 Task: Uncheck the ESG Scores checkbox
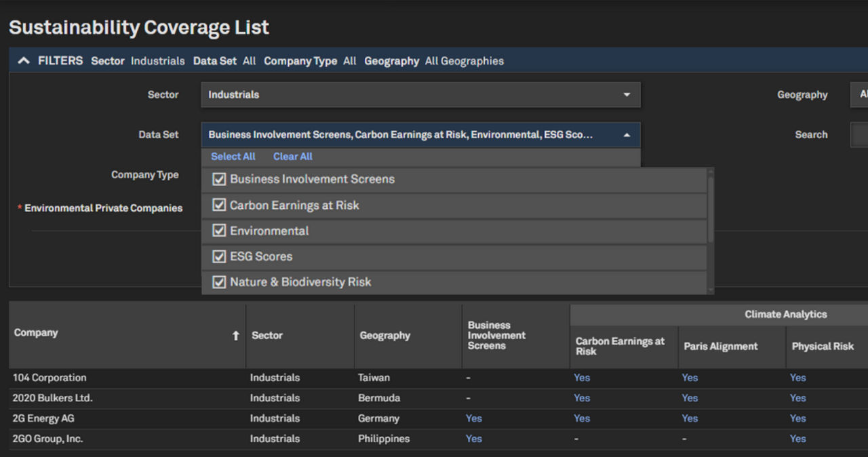(219, 256)
